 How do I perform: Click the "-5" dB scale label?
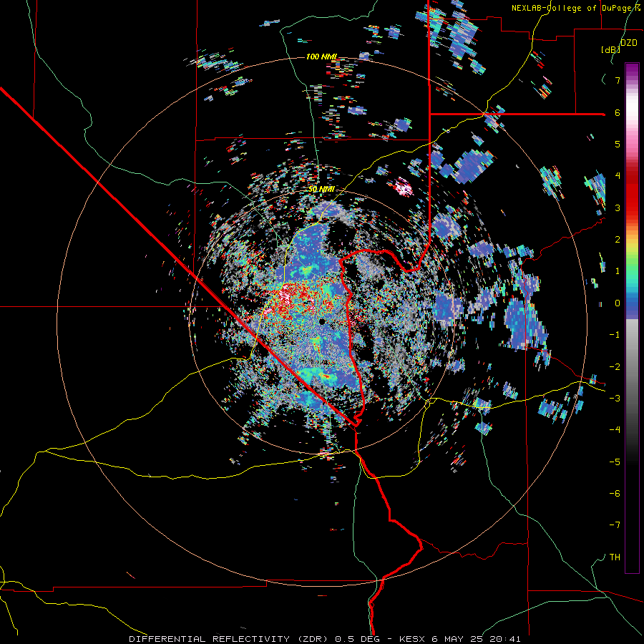click(x=615, y=462)
